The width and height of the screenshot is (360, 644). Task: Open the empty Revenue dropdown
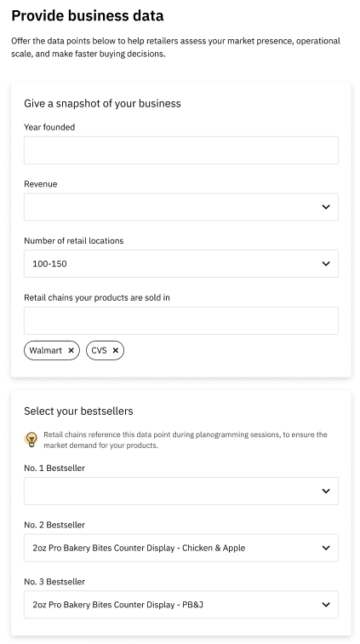pos(181,207)
